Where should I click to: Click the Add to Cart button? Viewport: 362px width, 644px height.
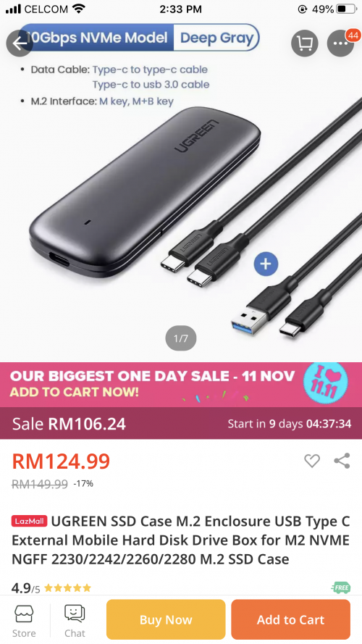coord(290,619)
